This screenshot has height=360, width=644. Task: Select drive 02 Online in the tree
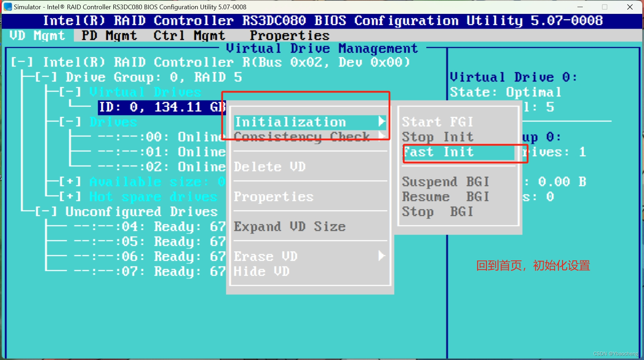pos(162,167)
